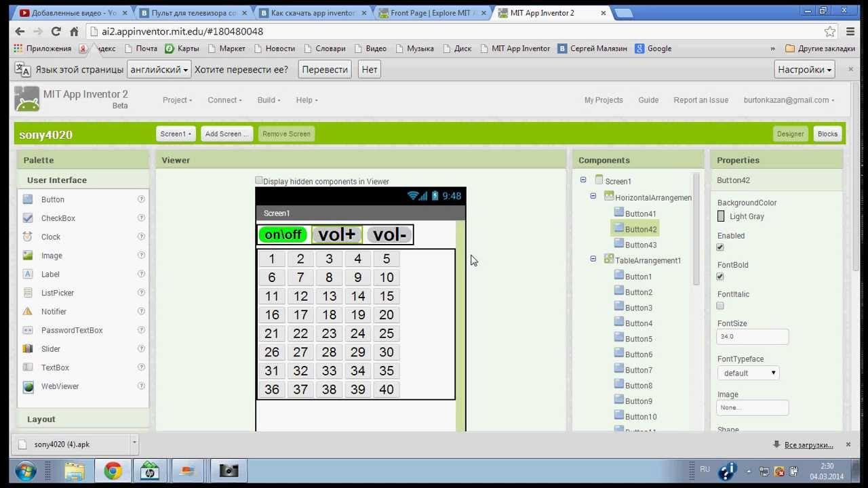Go to home page icon

pos(74,31)
